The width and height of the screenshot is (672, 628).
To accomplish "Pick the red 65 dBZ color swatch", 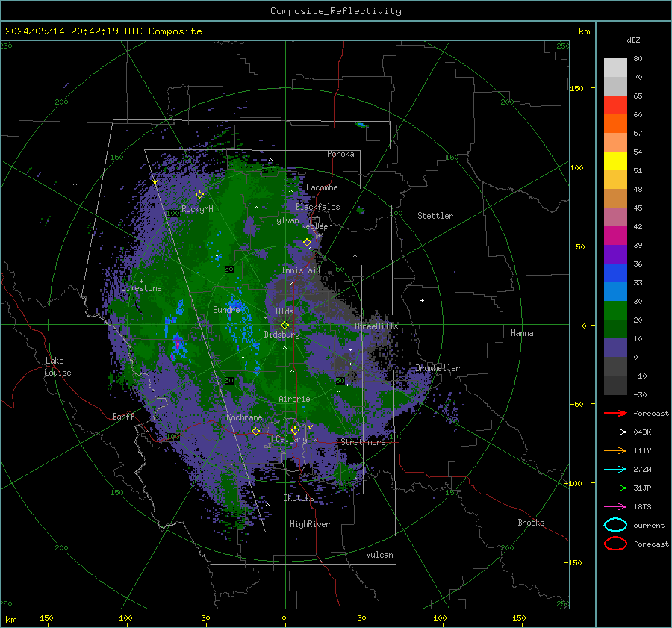I will 615,105.
